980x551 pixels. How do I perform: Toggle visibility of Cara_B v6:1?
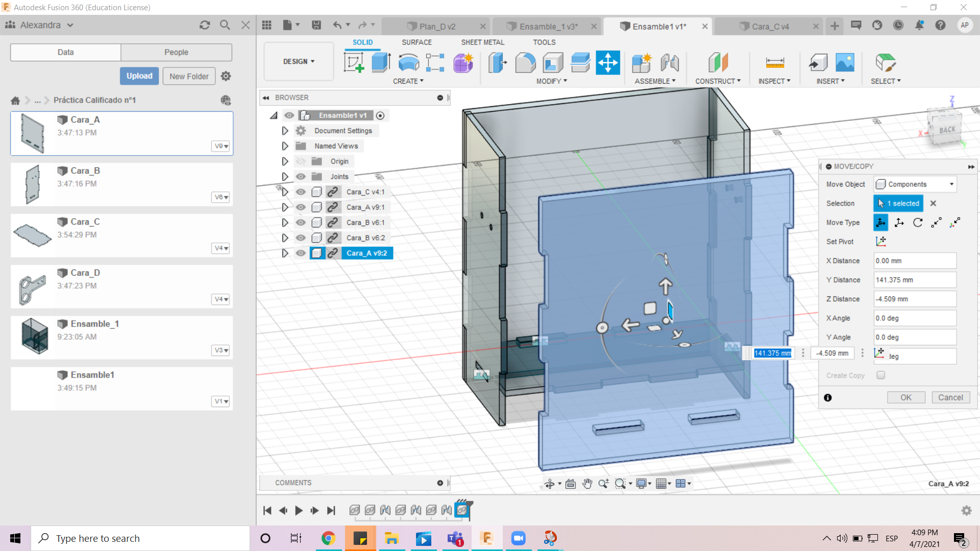(301, 222)
